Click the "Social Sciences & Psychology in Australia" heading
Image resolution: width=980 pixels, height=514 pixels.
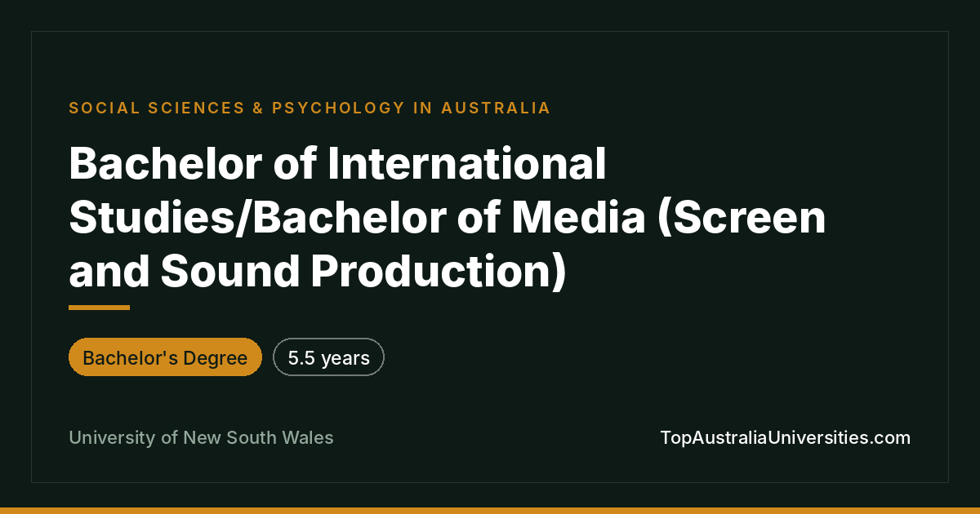(310, 108)
